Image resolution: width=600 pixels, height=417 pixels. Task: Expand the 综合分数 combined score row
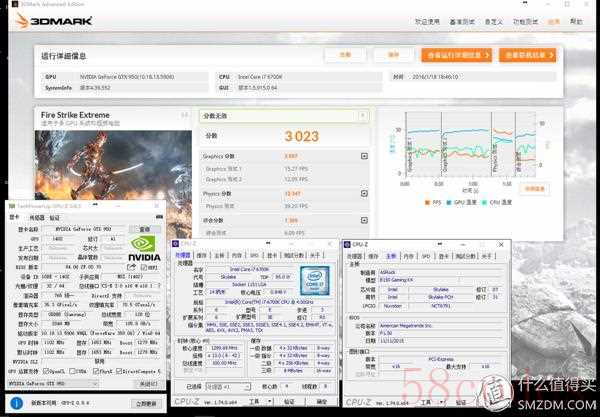coord(364,220)
